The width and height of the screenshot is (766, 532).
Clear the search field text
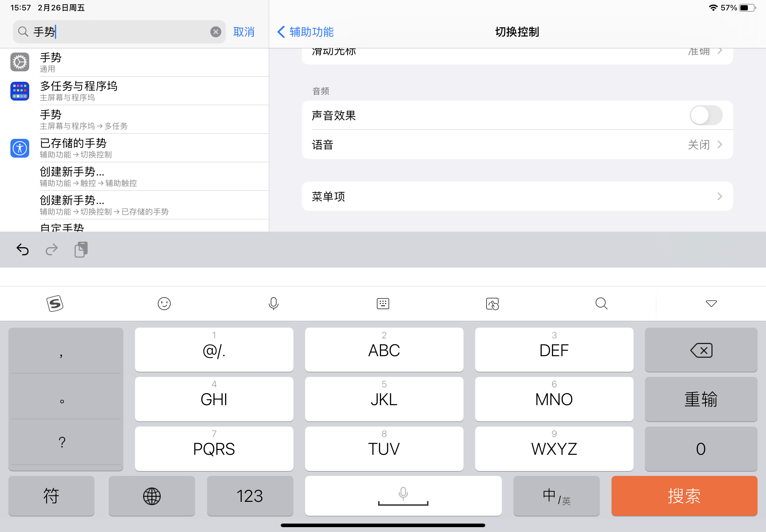[216, 32]
